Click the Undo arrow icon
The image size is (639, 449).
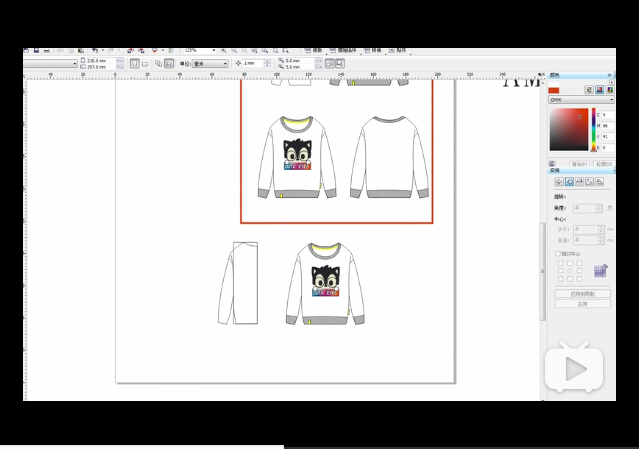tap(95, 51)
